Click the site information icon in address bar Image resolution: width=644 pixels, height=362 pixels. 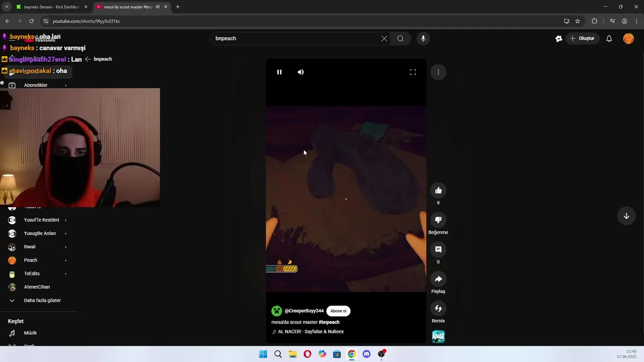(x=46, y=21)
